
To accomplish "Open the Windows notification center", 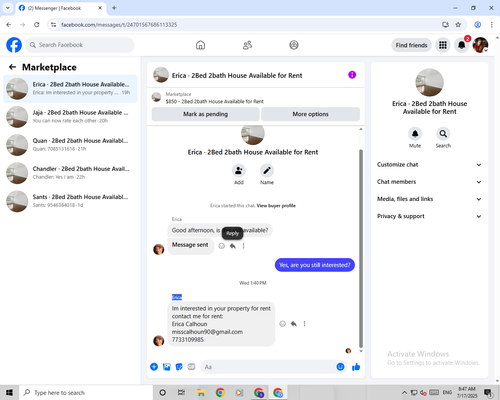I will [x=488, y=393].
